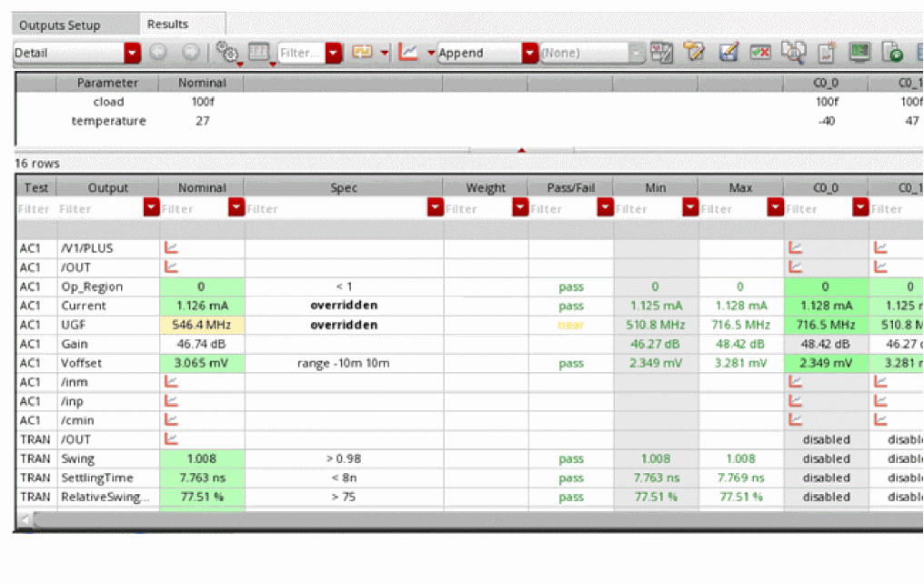Click the C0_0 header in results table
924x584 pixels.
(826, 187)
